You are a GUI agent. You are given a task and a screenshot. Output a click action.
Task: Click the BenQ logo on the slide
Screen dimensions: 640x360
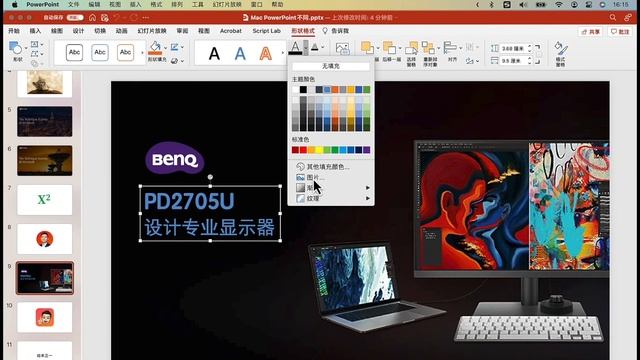click(x=174, y=158)
